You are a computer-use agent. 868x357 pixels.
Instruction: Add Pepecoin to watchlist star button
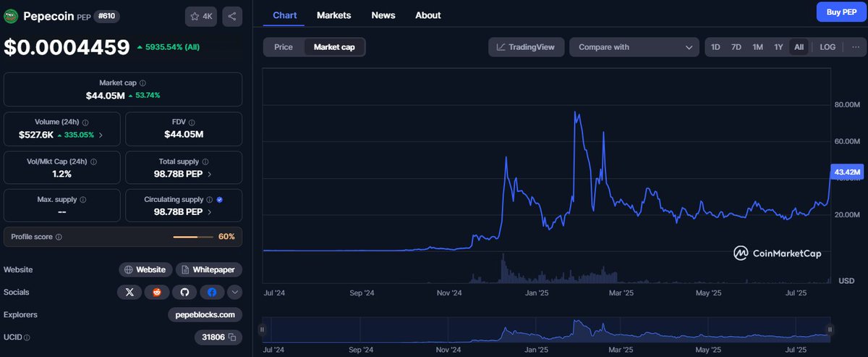click(x=202, y=16)
